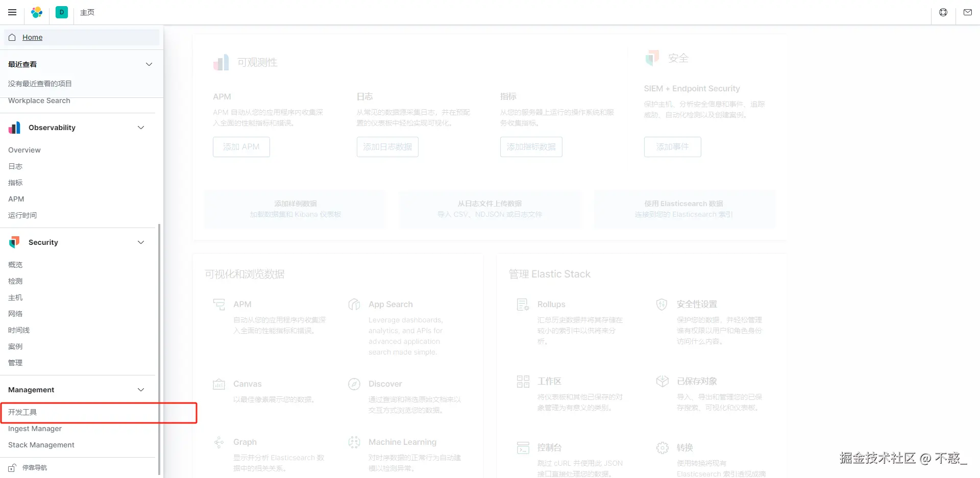Open Ingest Manager in the sidebar
980x478 pixels.
pyautogui.click(x=35, y=429)
